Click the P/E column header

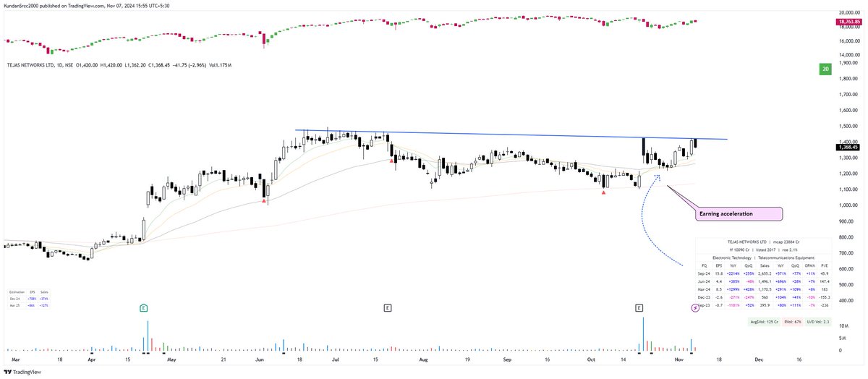(x=825, y=267)
